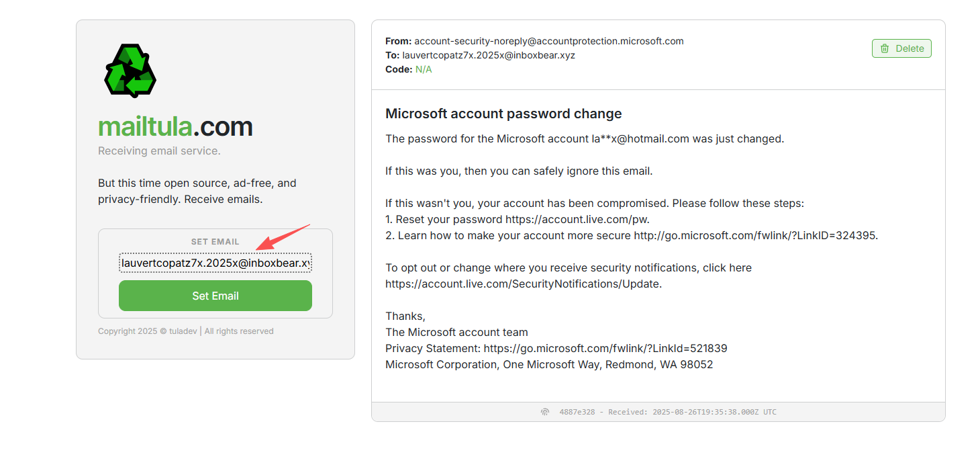Delete the current email message
This screenshot has width=980, height=469.
901,48
